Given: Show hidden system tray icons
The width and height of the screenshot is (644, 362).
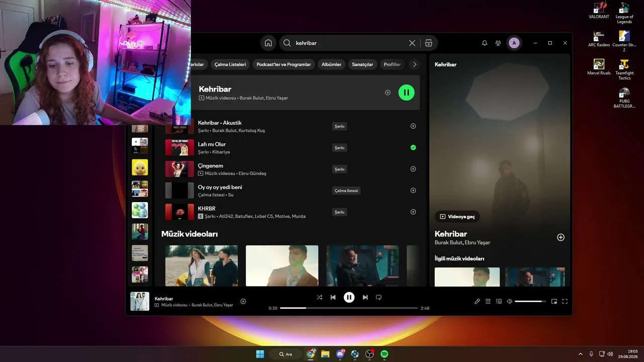Looking at the screenshot, I should tap(580, 354).
